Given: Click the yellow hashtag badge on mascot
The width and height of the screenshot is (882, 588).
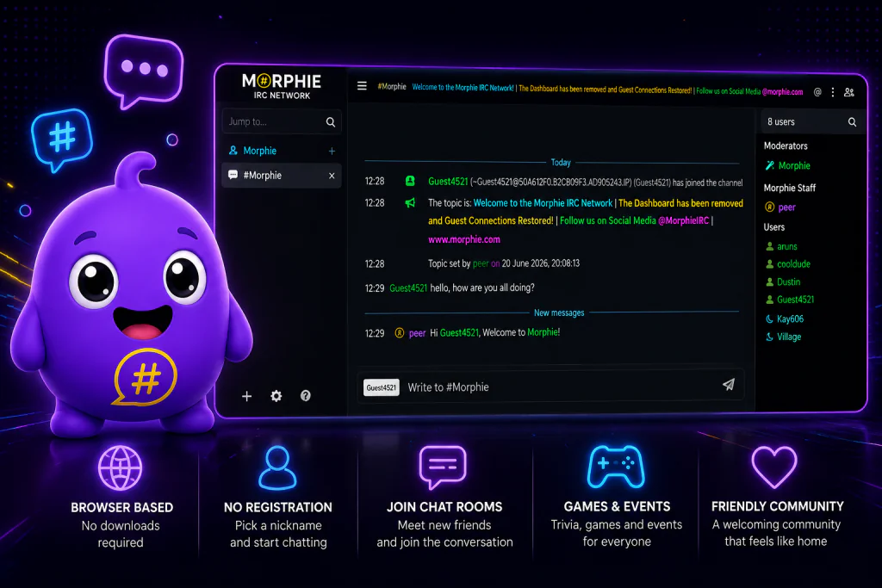Looking at the screenshot, I should 145,377.
